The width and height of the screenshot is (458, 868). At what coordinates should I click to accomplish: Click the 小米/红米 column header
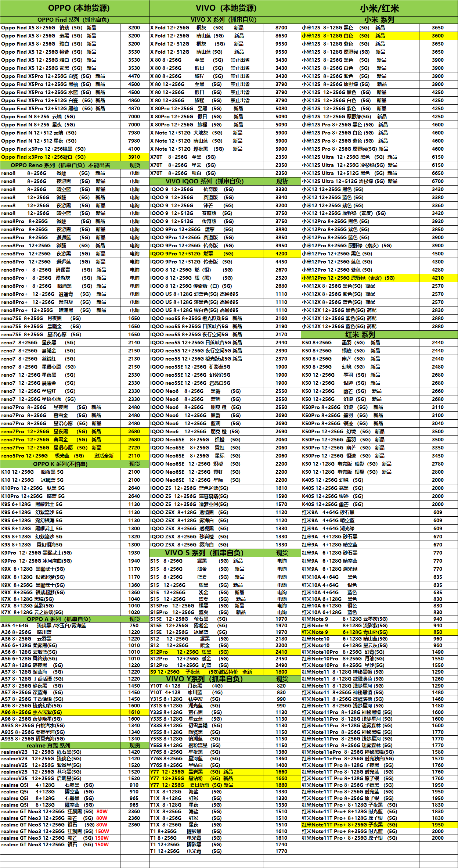click(379, 8)
